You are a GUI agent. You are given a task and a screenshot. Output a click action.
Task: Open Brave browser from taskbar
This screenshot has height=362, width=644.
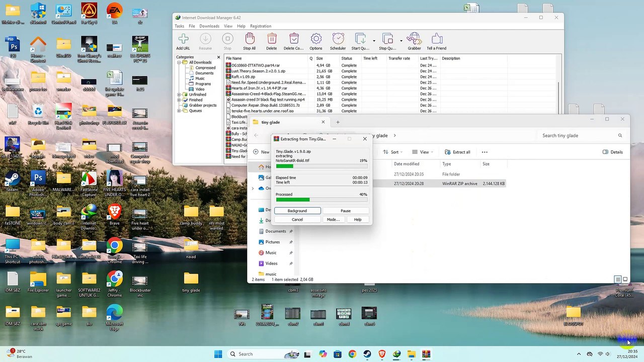pos(382,354)
